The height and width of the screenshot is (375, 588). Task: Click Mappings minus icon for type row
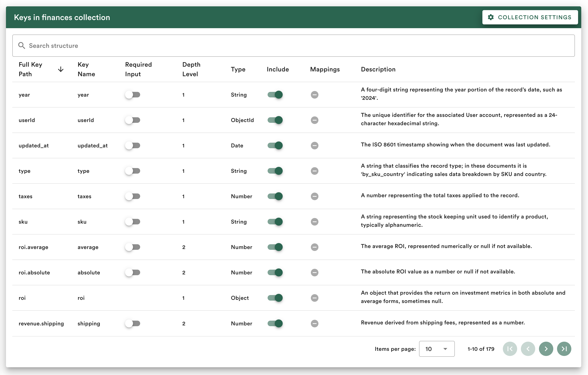(314, 171)
